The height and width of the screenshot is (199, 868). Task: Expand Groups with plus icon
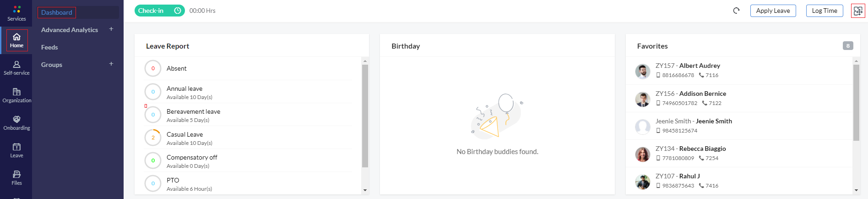(111, 64)
